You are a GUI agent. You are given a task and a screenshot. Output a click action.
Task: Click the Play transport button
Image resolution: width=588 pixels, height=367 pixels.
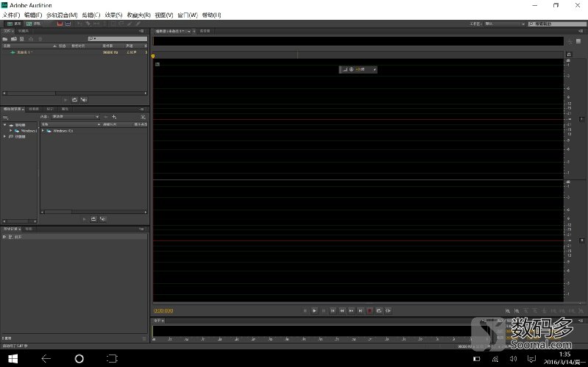(314, 311)
